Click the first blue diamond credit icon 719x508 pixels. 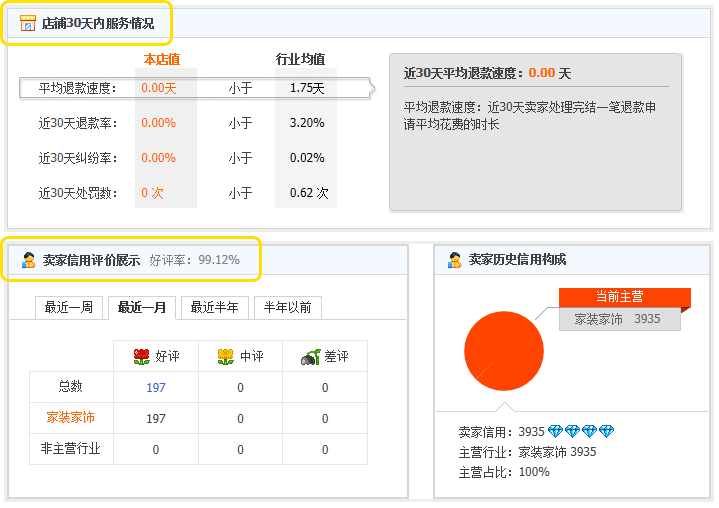(555, 432)
